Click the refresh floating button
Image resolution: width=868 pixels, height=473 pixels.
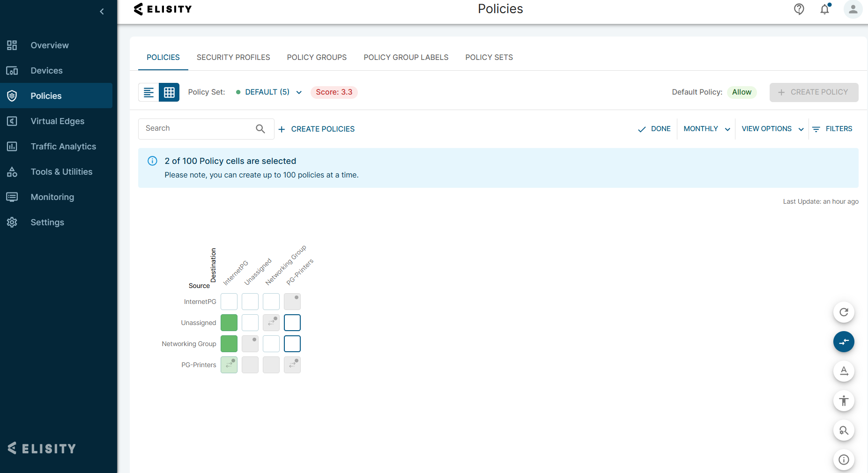(844, 312)
